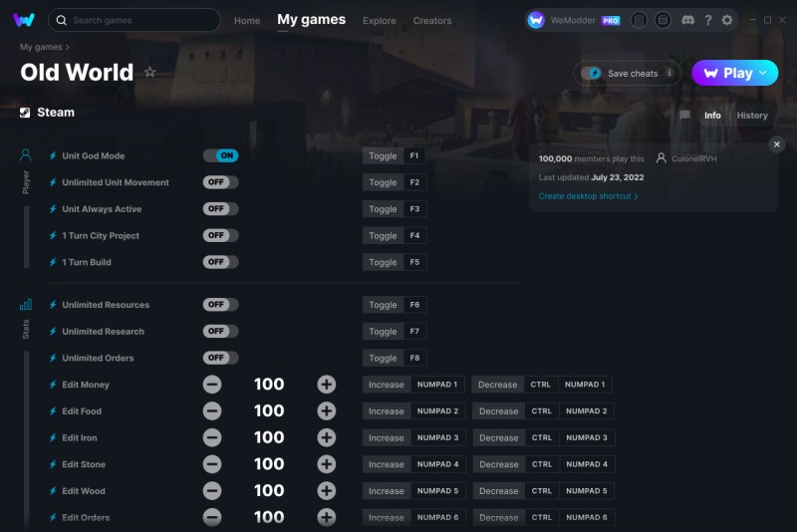Increase Edit Stone with plus button
The width and height of the screenshot is (797, 532).
click(x=327, y=464)
